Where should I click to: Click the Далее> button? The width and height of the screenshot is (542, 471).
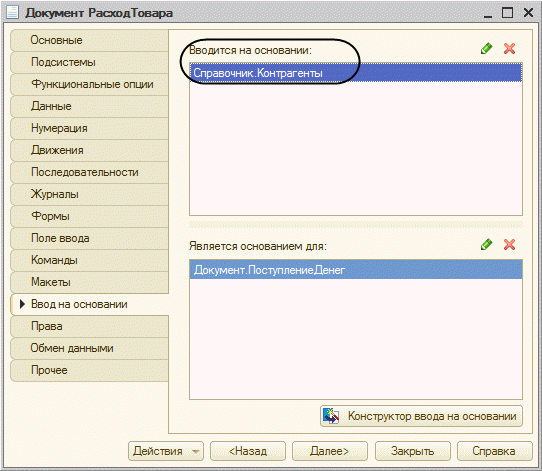pyautogui.click(x=330, y=451)
